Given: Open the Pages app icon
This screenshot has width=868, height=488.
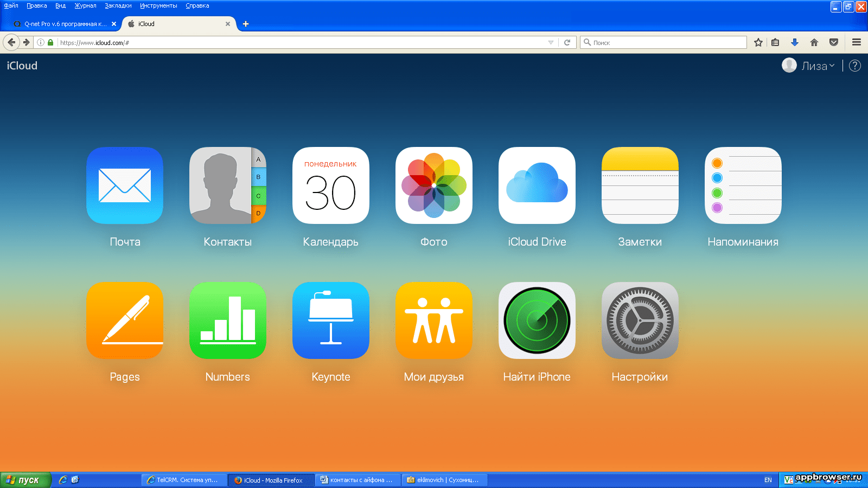Looking at the screenshot, I should 125,320.
